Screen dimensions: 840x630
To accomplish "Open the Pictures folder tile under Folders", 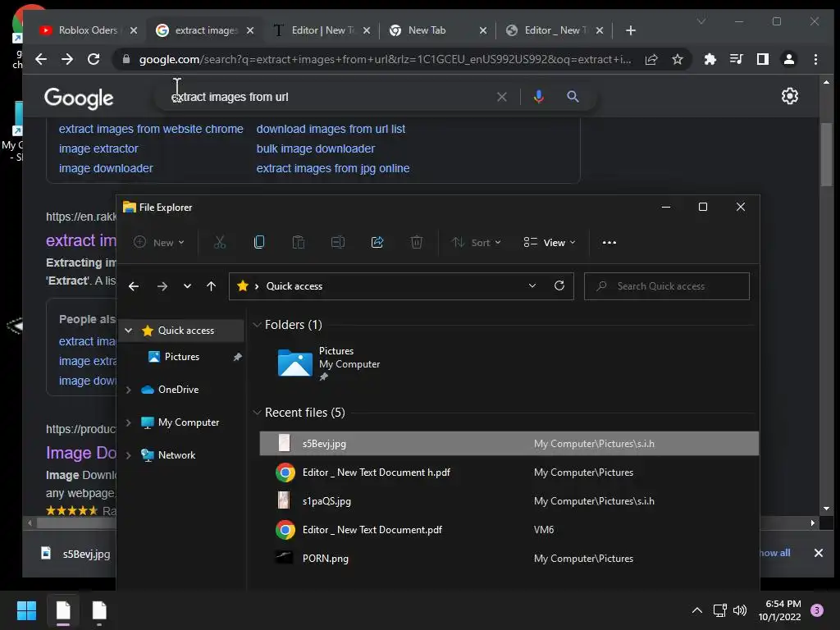I will (329, 363).
